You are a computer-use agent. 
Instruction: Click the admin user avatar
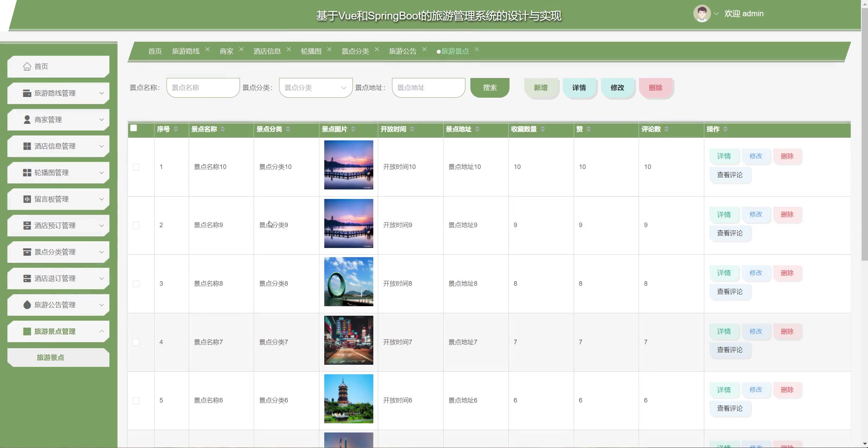coord(701,14)
